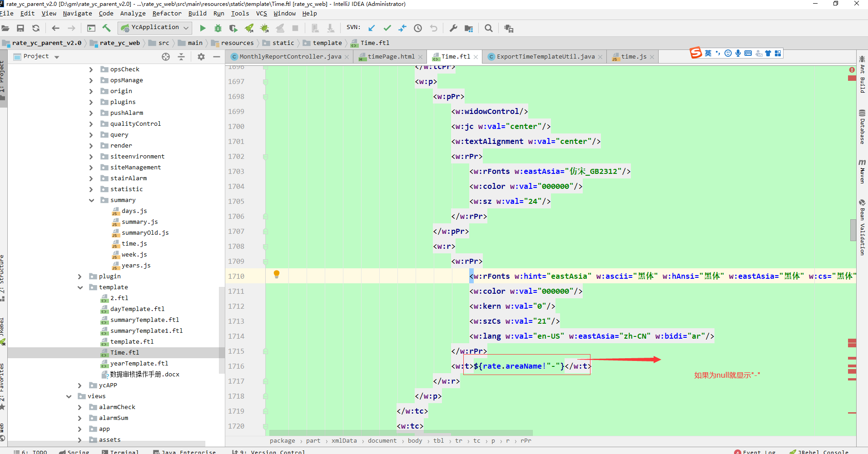Show SVN history clock icon
This screenshot has height=454, width=868.
(x=418, y=28)
